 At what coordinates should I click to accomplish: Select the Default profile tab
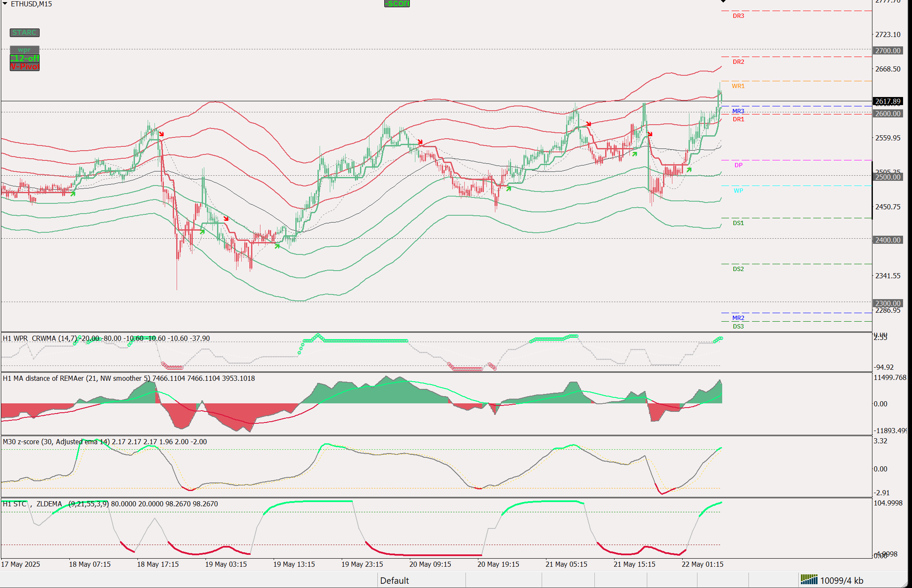point(394,580)
